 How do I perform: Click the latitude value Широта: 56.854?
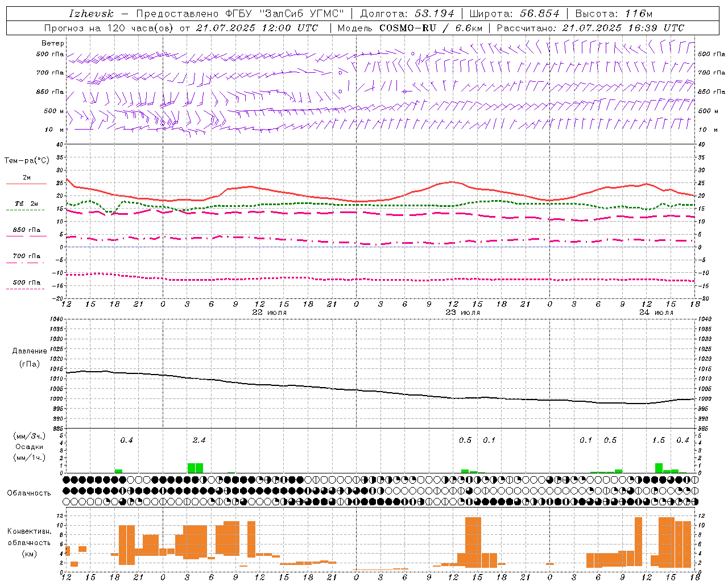pos(514,14)
